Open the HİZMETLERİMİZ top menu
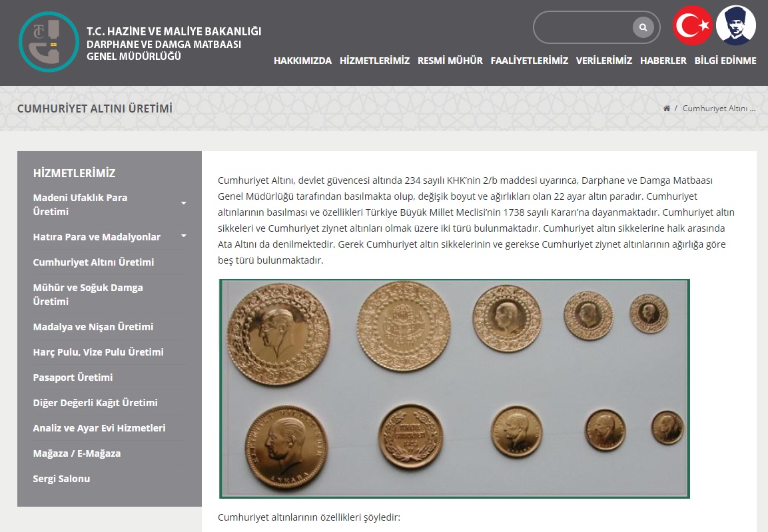This screenshot has height=532, width=768. (x=374, y=61)
